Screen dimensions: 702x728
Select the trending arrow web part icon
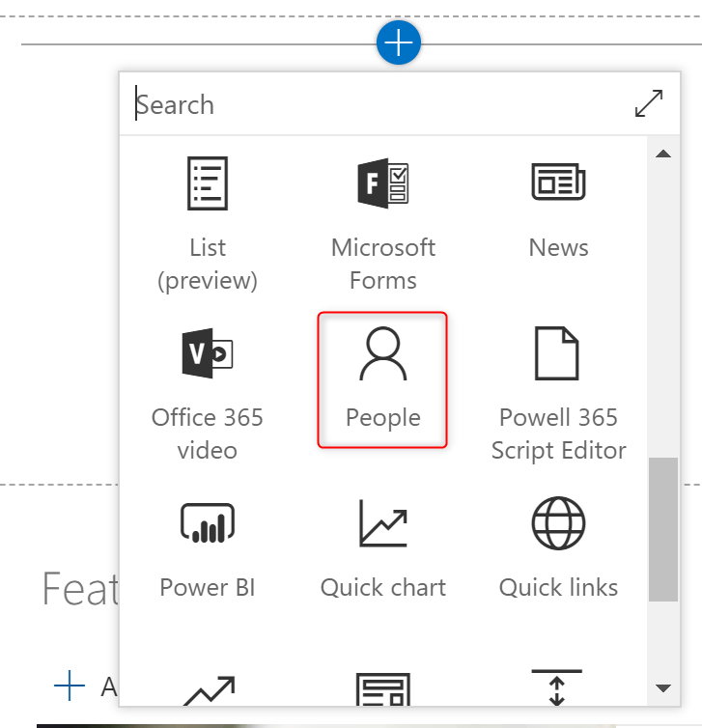point(209,691)
